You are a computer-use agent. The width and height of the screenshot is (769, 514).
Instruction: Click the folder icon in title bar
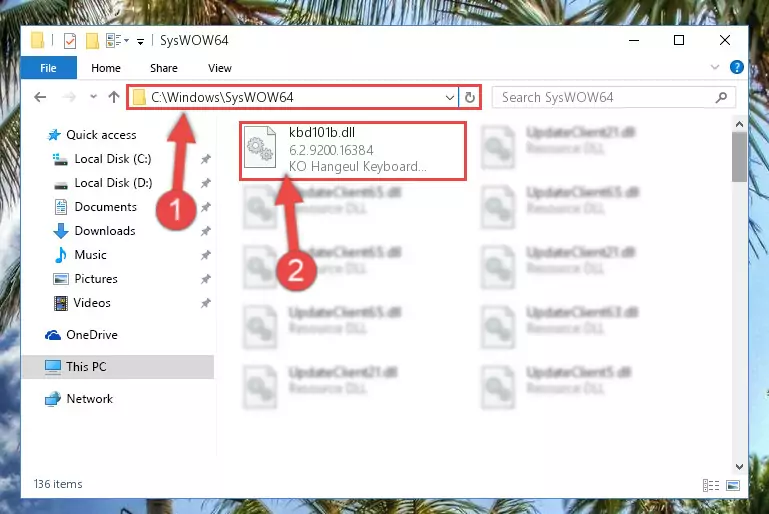point(38,40)
